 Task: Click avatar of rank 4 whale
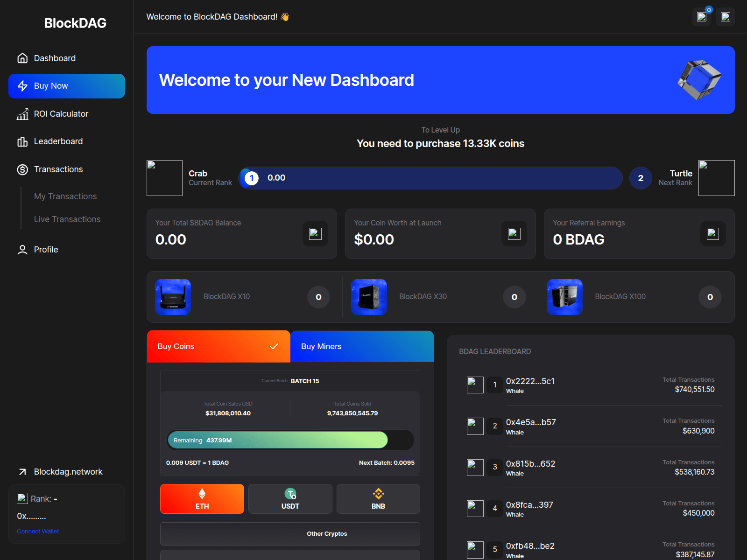click(x=475, y=508)
